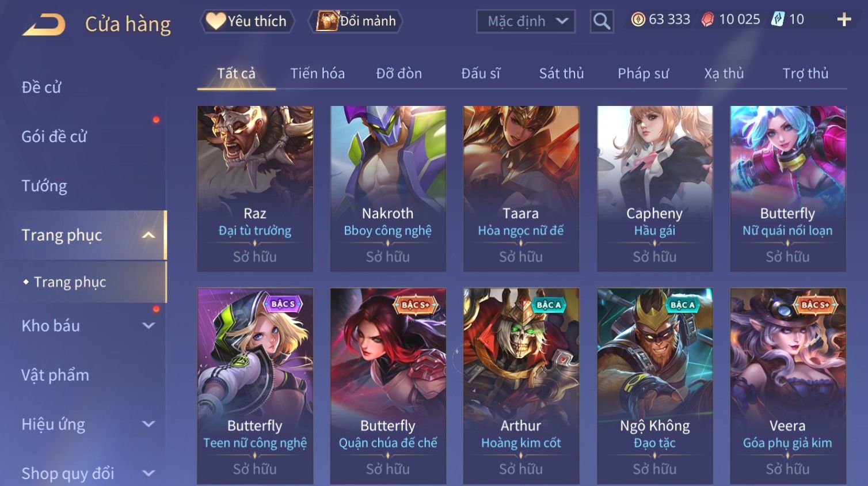Viewport: 868px width, 486px height.
Task: Select the Raz Đại tù trưởng skin card
Action: click(x=255, y=188)
